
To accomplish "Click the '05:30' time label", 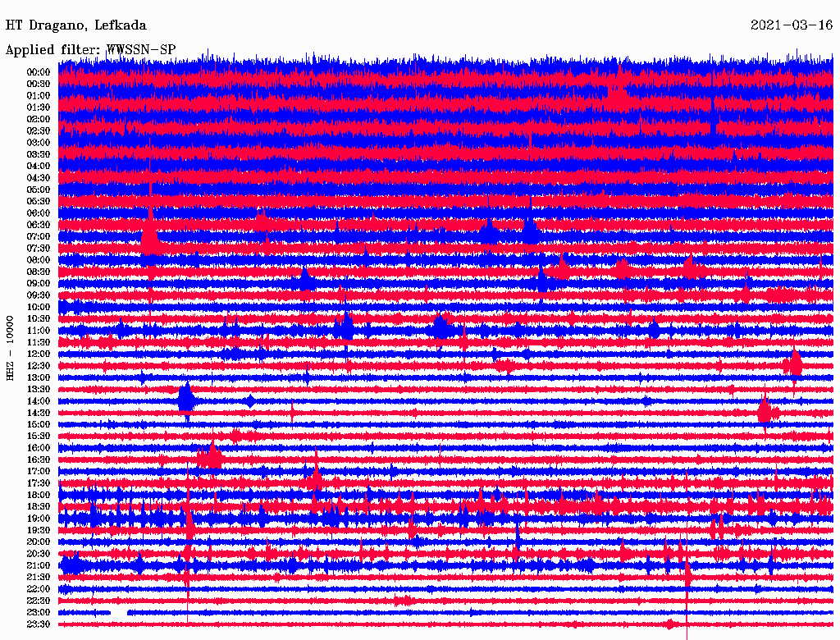I will (39, 202).
